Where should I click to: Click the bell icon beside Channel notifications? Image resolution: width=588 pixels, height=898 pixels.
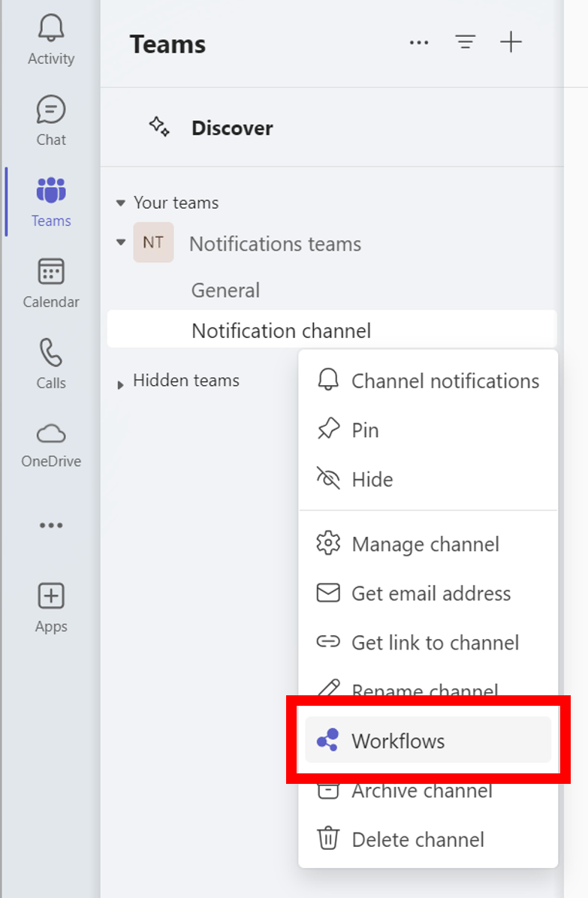tap(328, 379)
